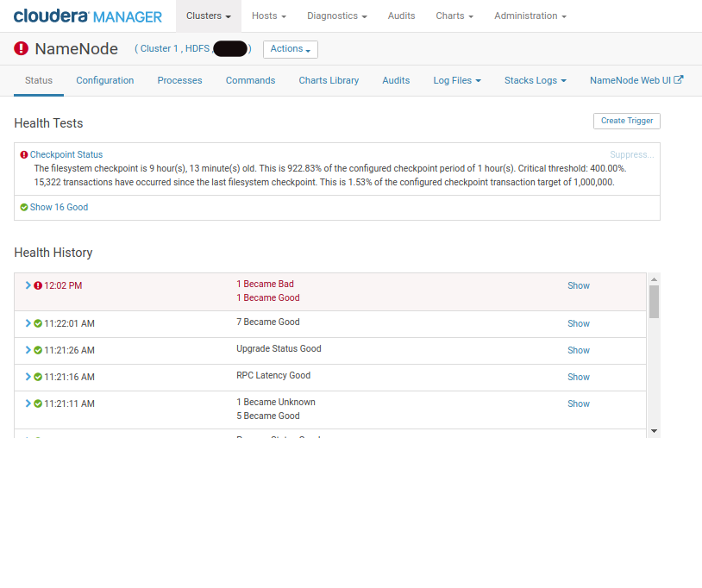Click Show for the 11:21:26 AM entry

[579, 350]
